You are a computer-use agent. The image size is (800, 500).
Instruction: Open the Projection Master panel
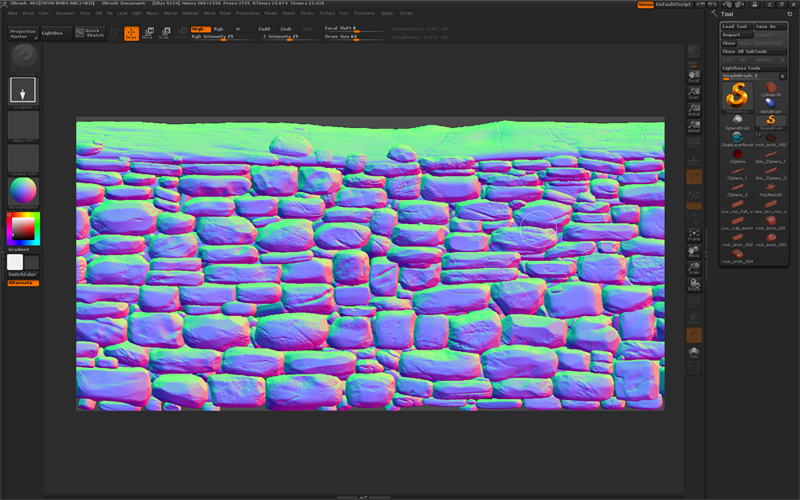pos(22,33)
